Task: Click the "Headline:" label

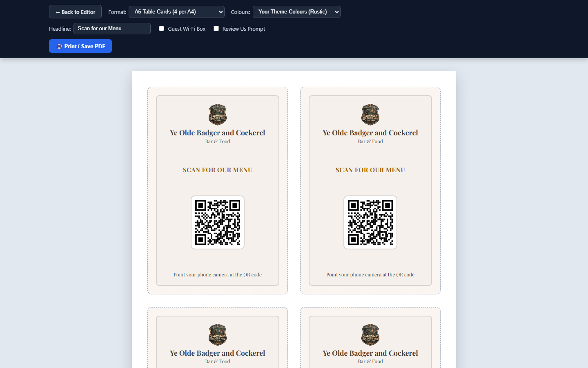Action: (60, 29)
